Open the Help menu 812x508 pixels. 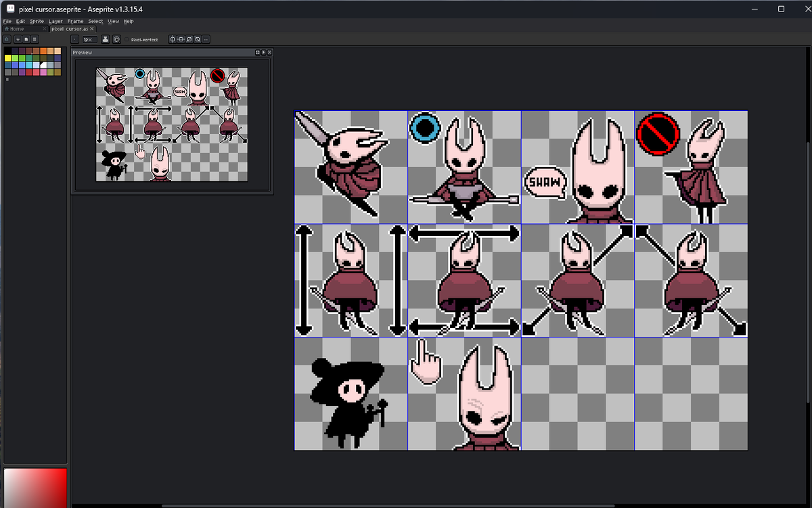(x=129, y=22)
